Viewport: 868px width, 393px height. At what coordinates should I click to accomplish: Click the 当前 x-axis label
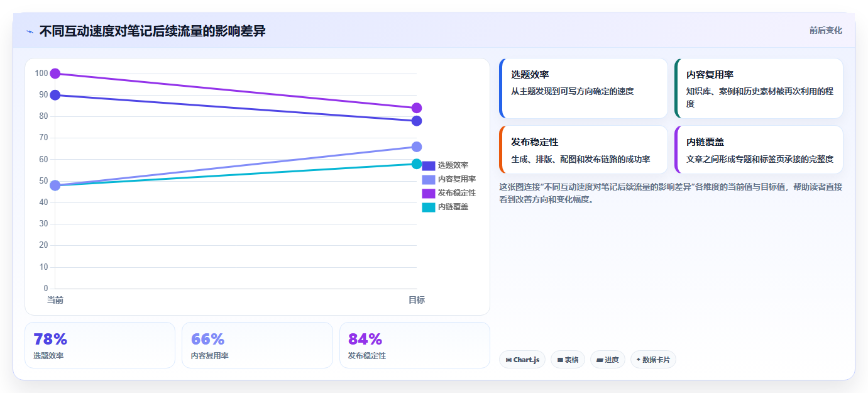click(x=55, y=300)
